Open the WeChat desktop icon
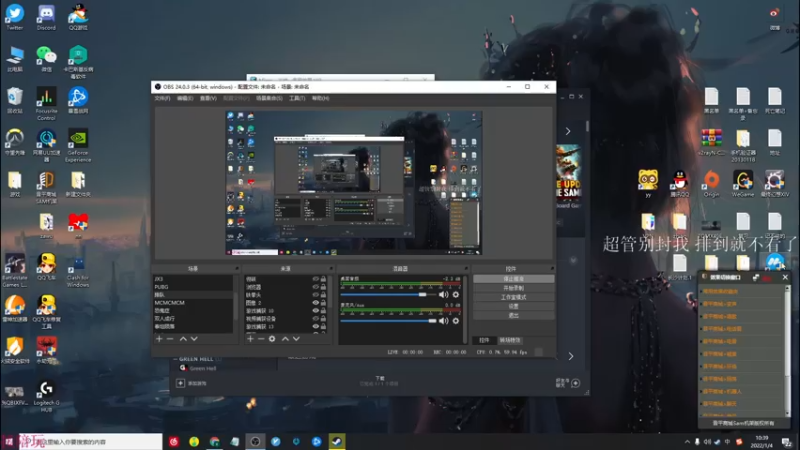Viewport: 800px width, 450px height. point(46,59)
